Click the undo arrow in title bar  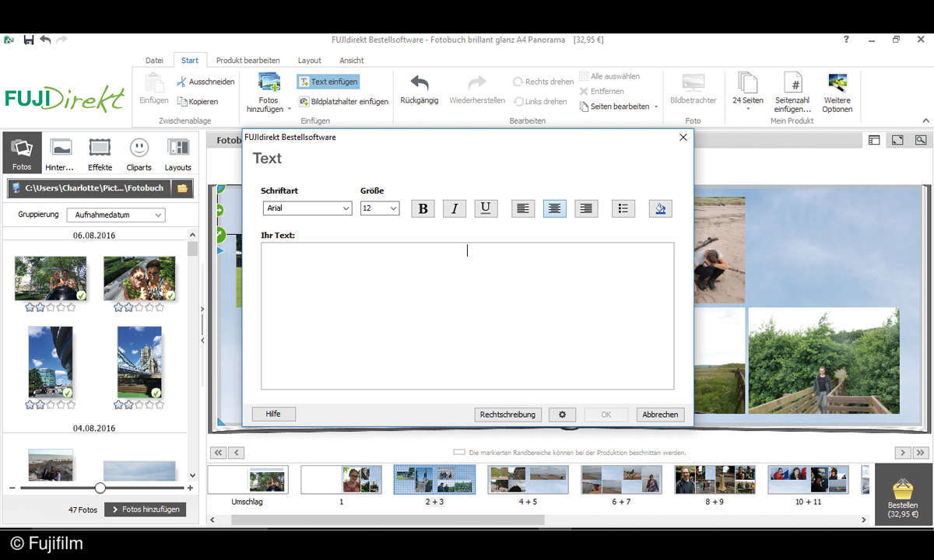[45, 40]
